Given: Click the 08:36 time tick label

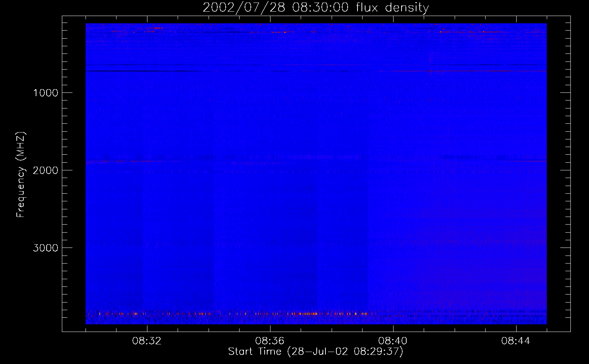Looking at the screenshot, I should pyautogui.click(x=270, y=341).
